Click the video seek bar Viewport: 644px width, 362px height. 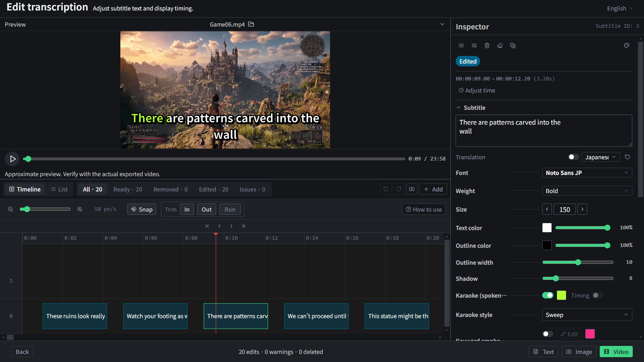214,159
